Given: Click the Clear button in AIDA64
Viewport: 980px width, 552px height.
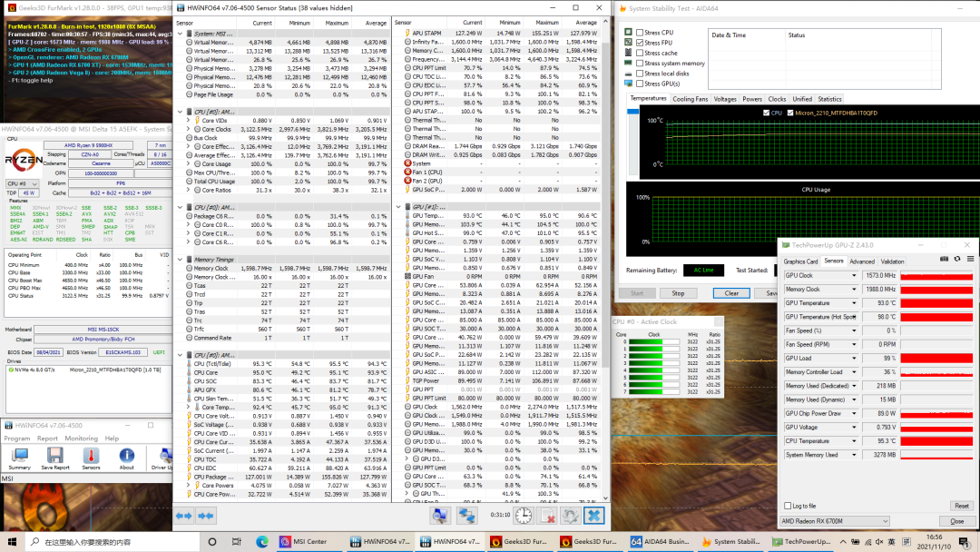Looking at the screenshot, I should (x=731, y=293).
